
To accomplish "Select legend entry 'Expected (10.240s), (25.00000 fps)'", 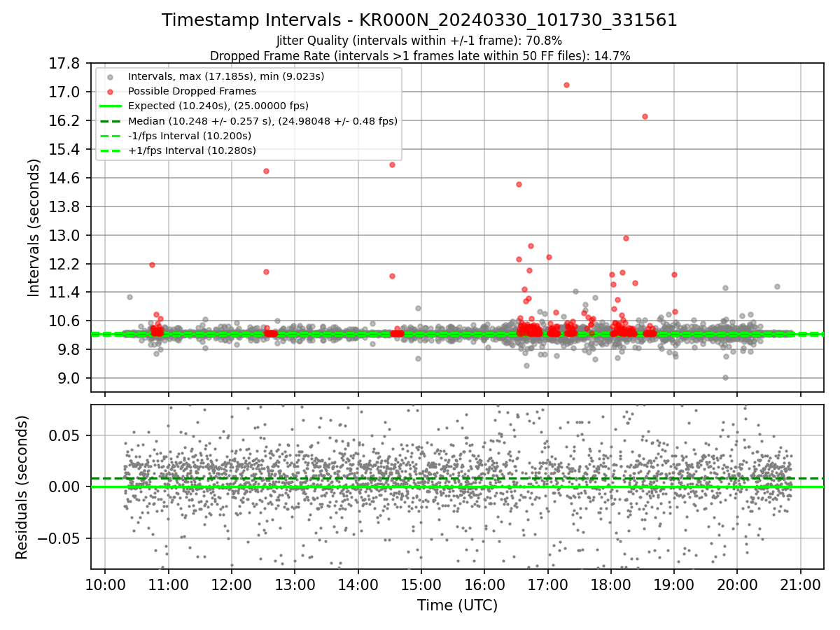I will pyautogui.click(x=219, y=106).
